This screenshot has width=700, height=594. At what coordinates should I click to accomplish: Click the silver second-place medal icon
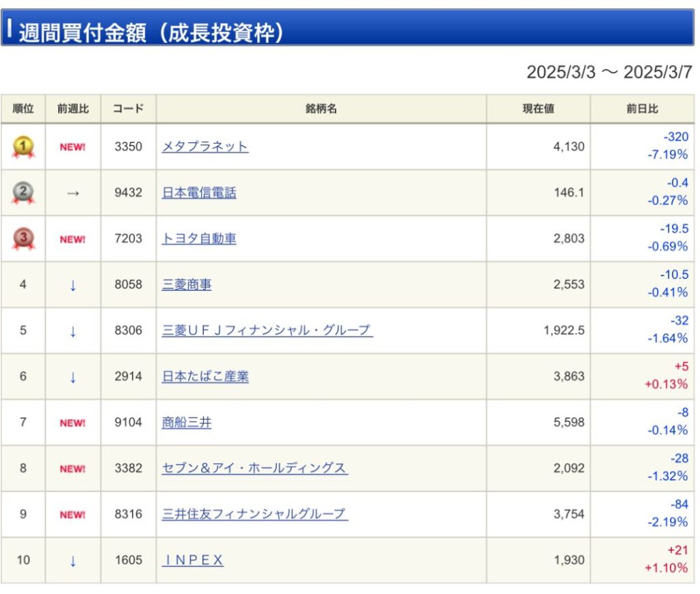[x=23, y=193]
